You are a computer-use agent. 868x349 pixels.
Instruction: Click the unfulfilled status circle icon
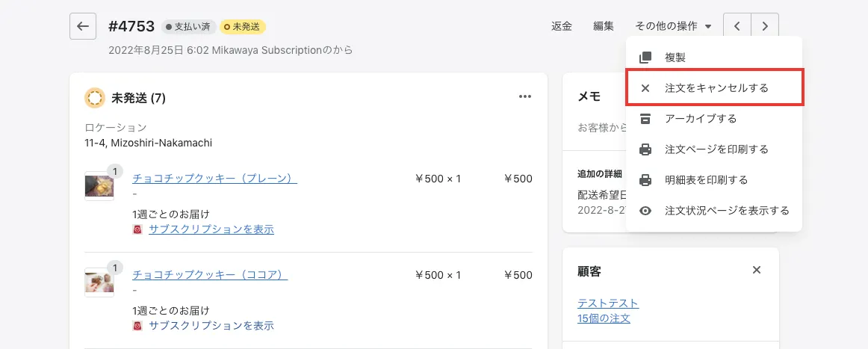[x=95, y=98]
